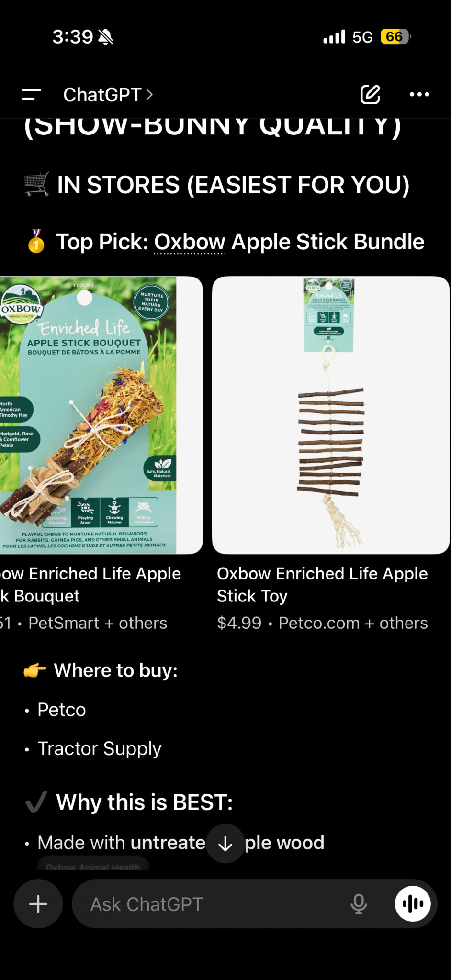Tap the scroll-to-bottom arrow button
Viewport: 451px width, 980px height.
[225, 844]
